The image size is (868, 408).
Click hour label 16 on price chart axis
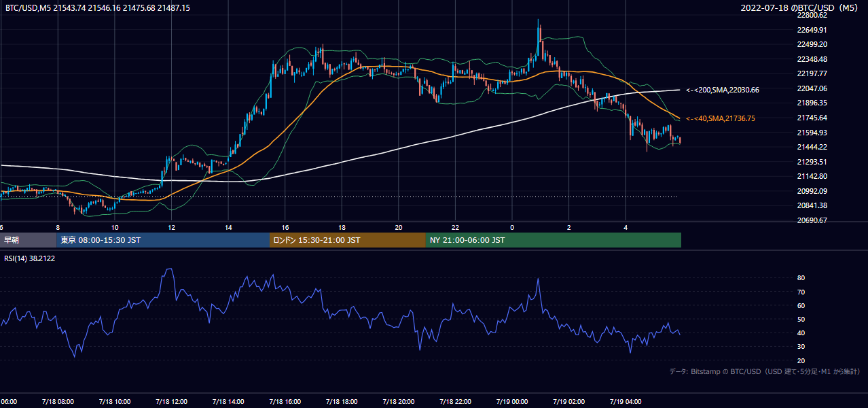(285, 227)
